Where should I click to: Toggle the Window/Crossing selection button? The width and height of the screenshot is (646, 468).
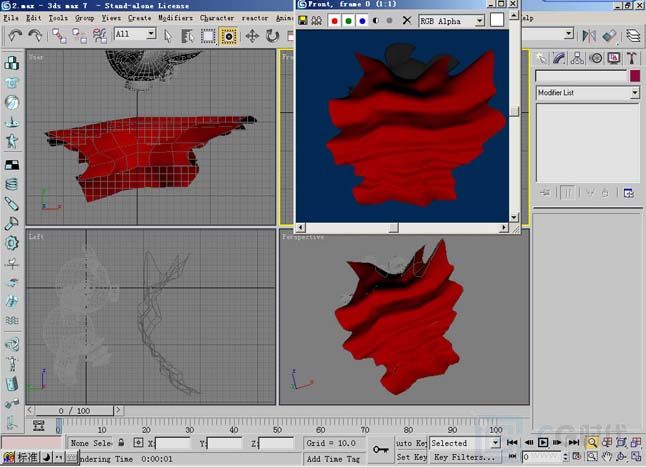pos(228,36)
